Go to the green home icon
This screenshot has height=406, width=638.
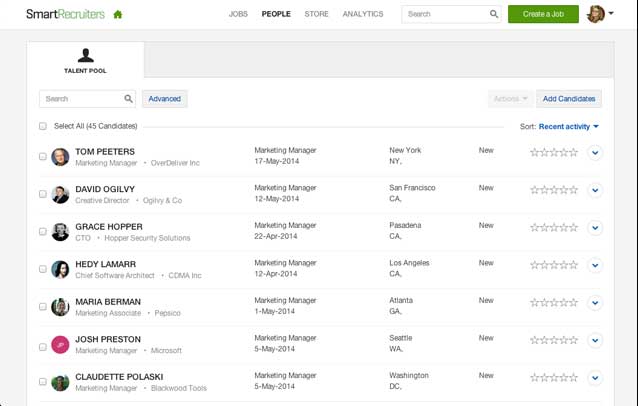pos(118,15)
